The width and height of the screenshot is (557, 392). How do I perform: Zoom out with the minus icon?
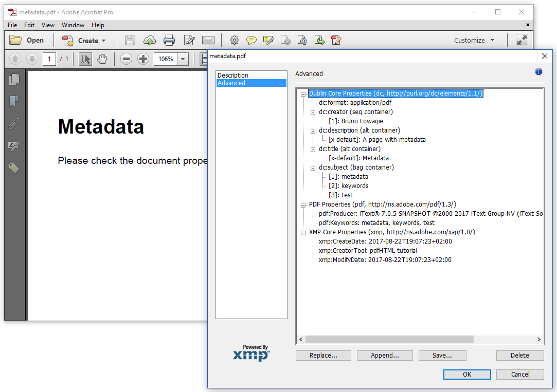point(126,59)
